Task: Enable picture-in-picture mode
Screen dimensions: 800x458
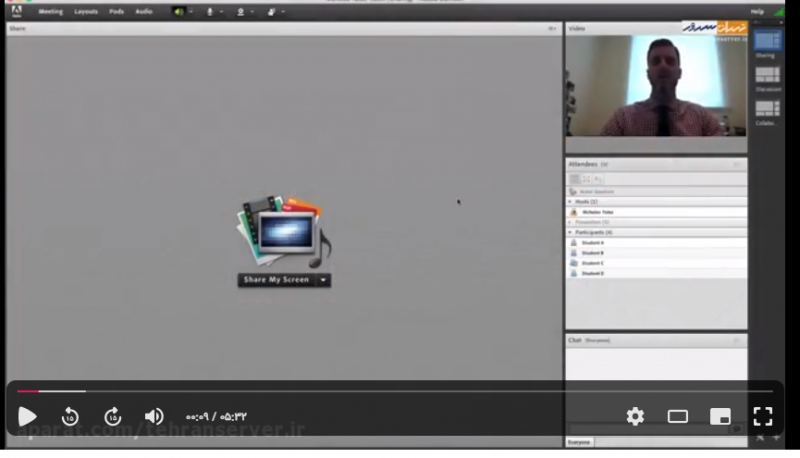Action: coord(720,417)
